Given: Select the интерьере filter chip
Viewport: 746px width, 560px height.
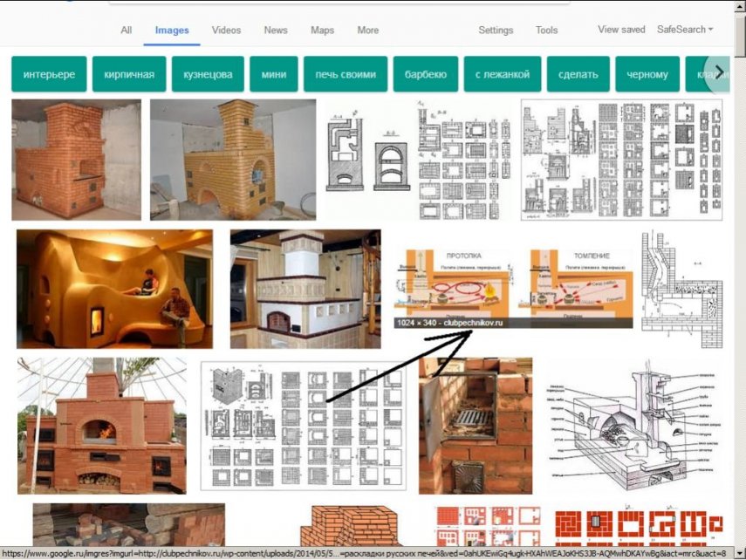Looking at the screenshot, I should click(x=49, y=74).
